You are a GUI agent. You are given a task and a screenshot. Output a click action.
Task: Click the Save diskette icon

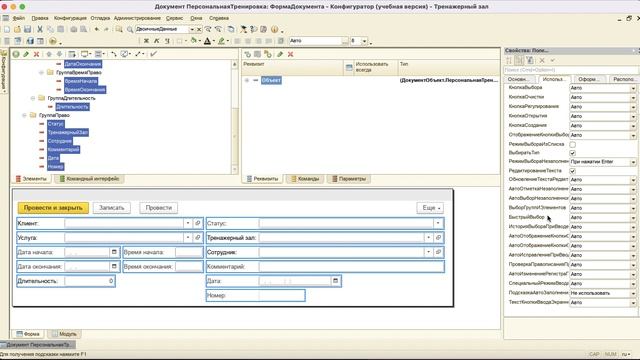click(27, 29)
